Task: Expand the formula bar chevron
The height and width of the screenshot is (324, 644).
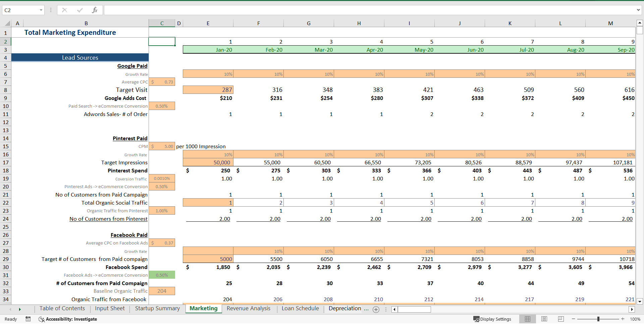Action: [638, 10]
